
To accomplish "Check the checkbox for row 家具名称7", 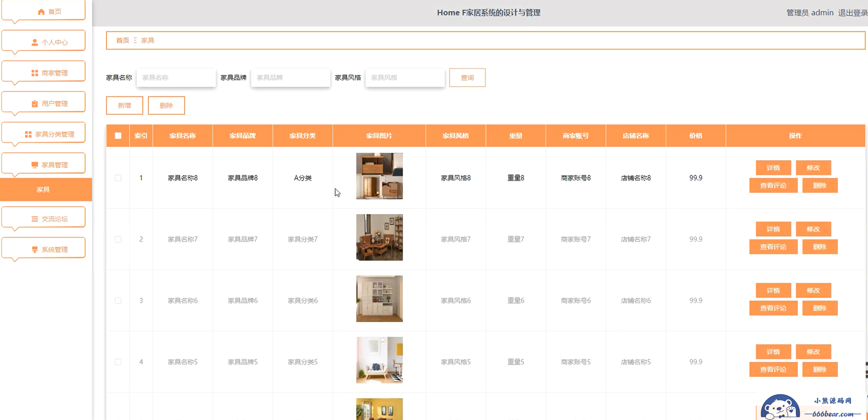I will 118,239.
